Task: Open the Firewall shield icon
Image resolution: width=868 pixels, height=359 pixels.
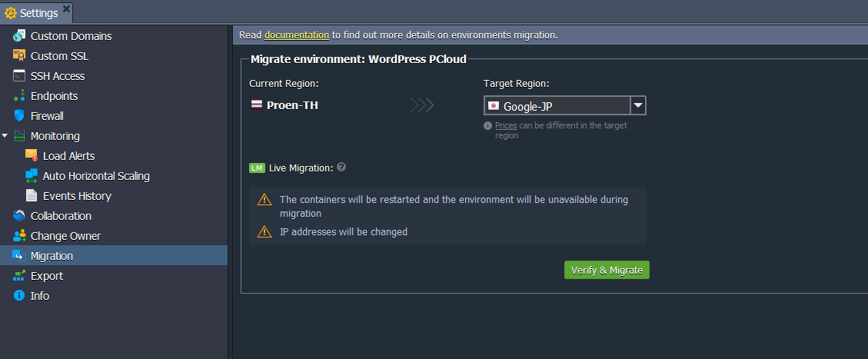Action: point(19,115)
